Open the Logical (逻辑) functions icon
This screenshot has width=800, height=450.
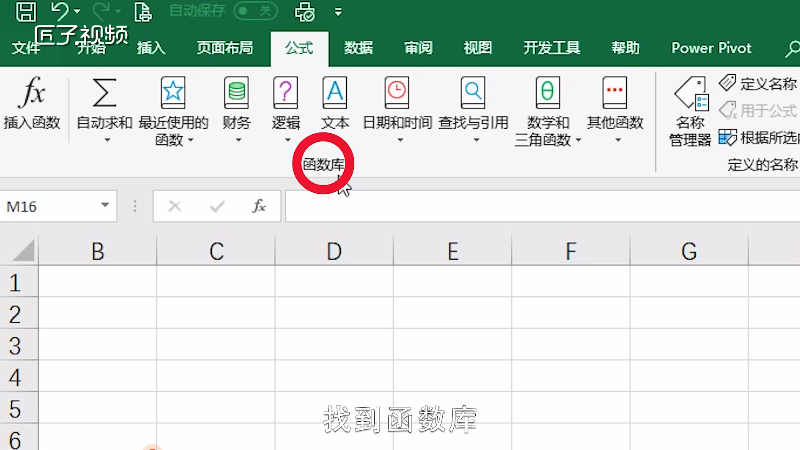coord(286,95)
